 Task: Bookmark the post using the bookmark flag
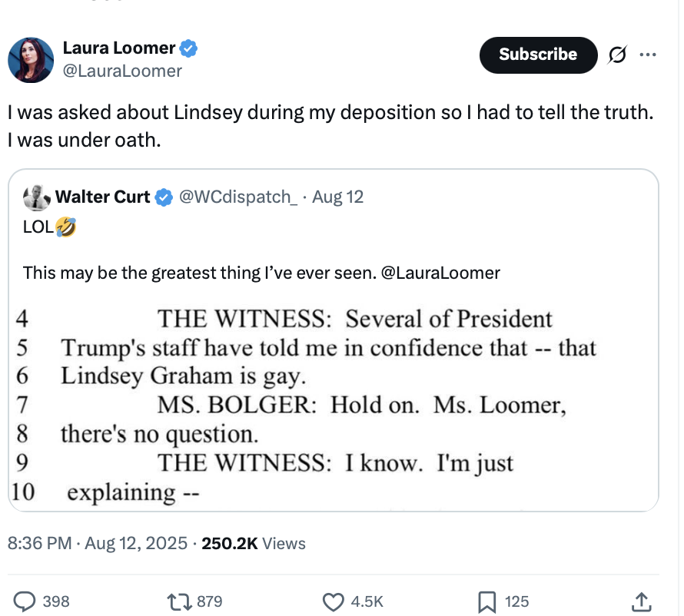pos(486,601)
